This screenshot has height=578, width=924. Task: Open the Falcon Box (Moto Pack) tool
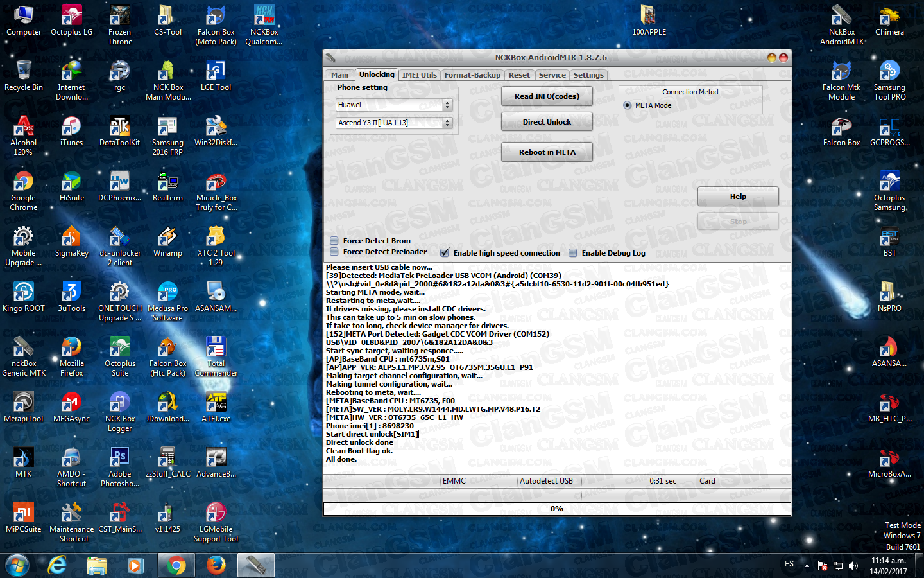[x=216, y=19]
